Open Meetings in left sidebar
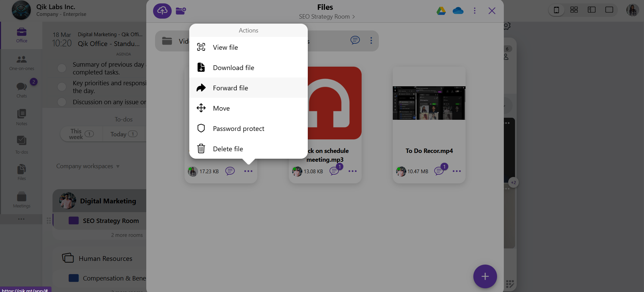The image size is (644, 292). click(22, 200)
